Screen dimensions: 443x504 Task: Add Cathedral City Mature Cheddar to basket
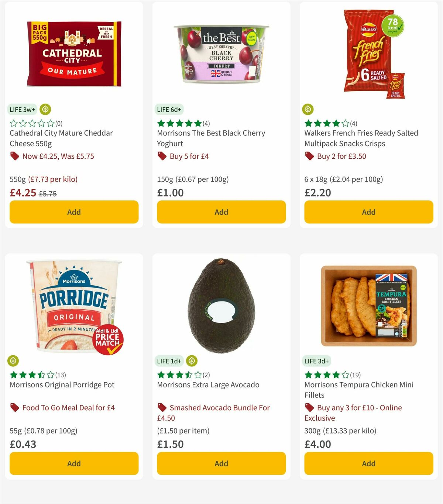74,212
